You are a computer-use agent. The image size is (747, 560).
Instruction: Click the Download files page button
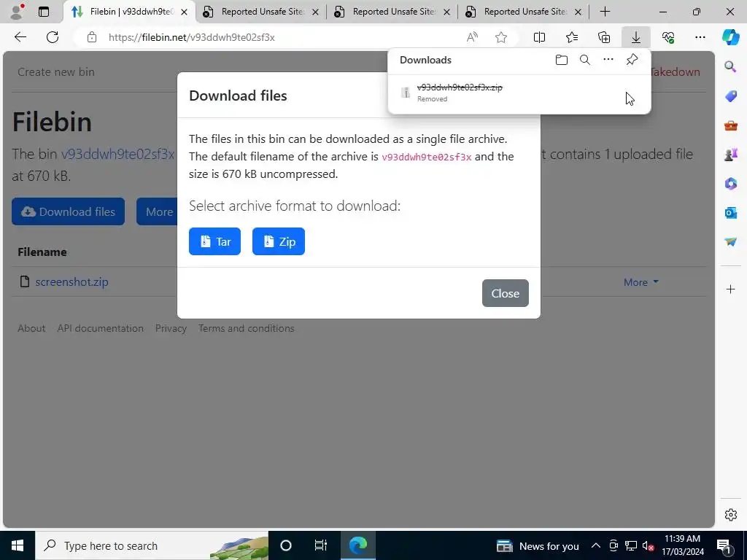(x=68, y=211)
